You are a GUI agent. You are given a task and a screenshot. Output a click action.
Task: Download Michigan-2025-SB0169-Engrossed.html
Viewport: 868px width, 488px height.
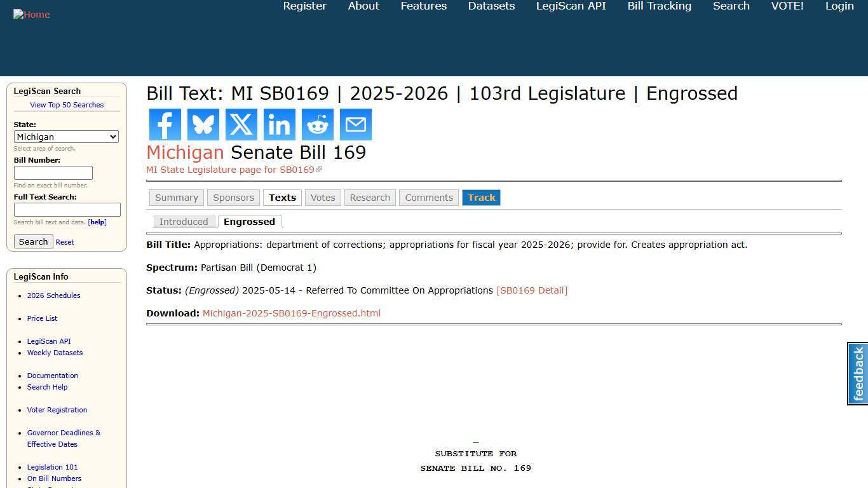[291, 313]
